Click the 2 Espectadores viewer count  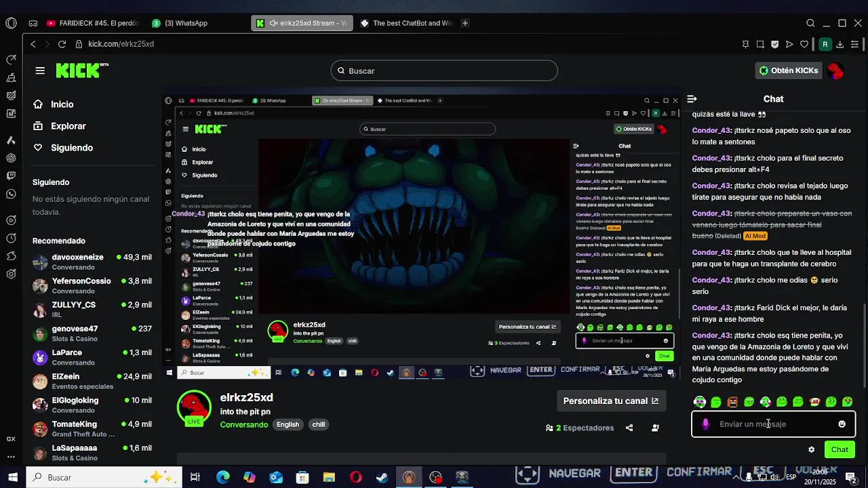(x=580, y=428)
